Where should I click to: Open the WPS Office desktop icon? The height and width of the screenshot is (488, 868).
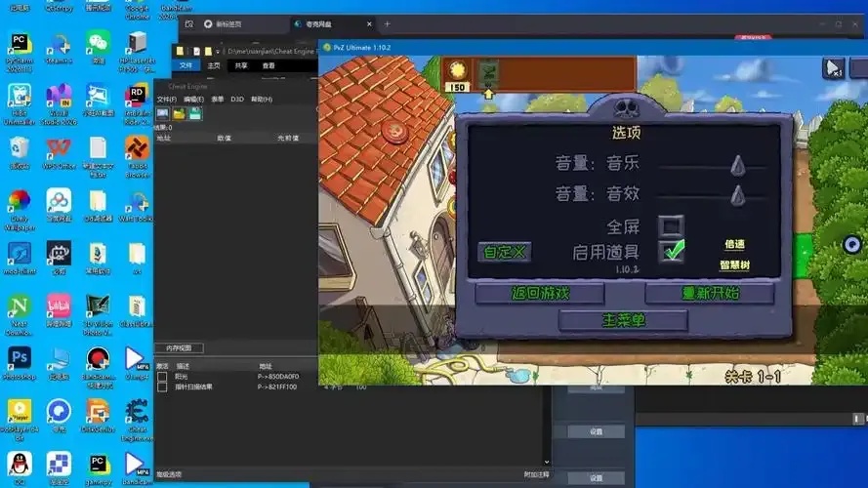pyautogui.click(x=59, y=153)
